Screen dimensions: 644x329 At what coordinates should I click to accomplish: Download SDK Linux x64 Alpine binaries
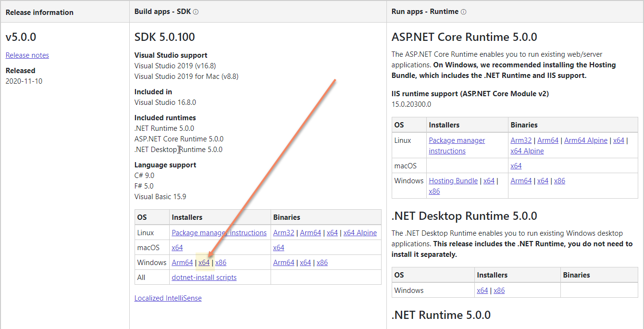(x=360, y=233)
